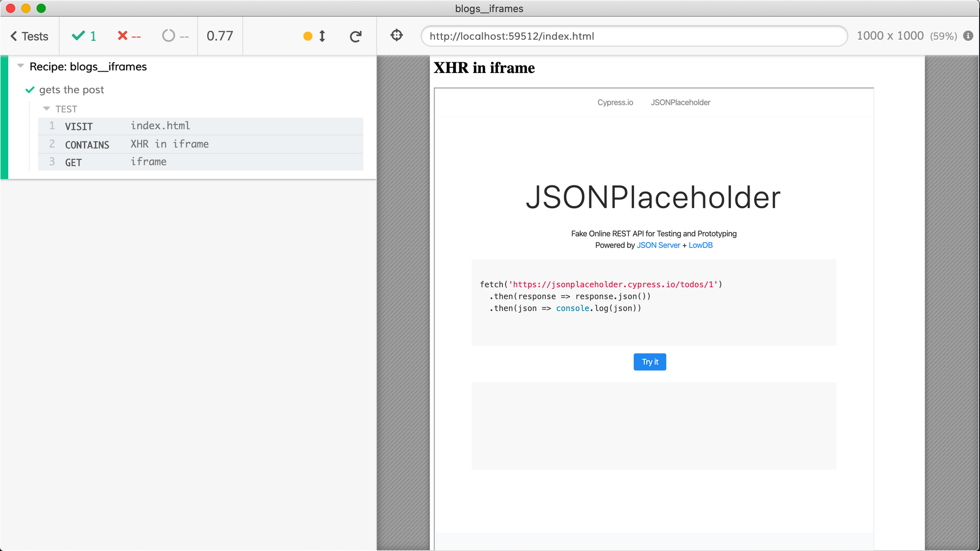Open the JSONPlaceholder nav item
This screenshot has height=551, width=980.
click(x=680, y=102)
